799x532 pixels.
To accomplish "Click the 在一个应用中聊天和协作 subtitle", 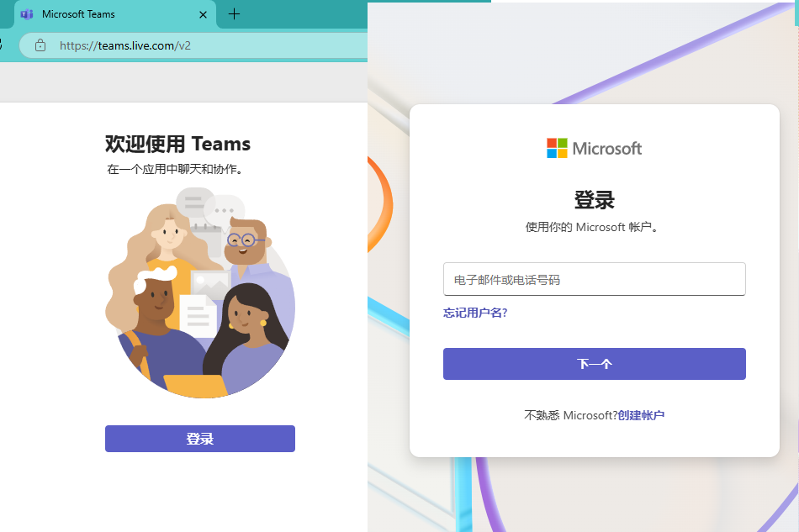I will click(176, 169).
